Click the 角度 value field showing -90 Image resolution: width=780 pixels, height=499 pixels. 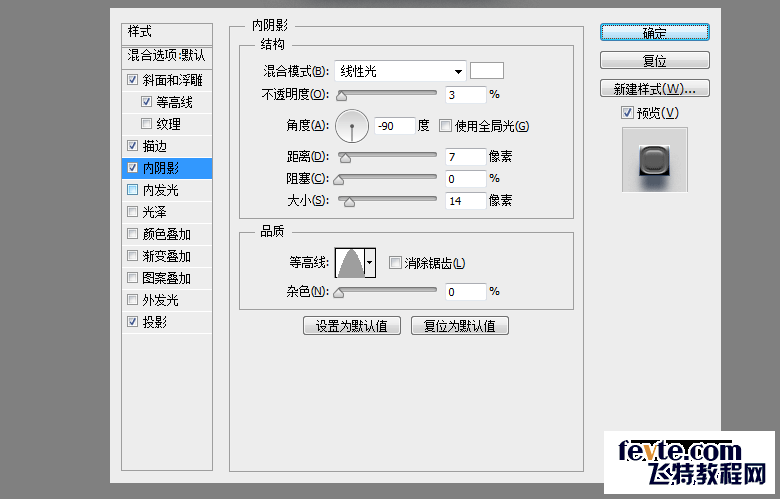[x=394, y=126]
